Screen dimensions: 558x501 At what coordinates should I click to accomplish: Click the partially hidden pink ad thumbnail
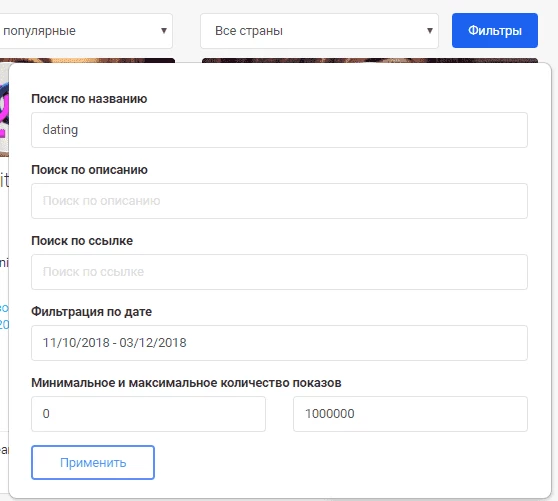pyautogui.click(x=4, y=110)
